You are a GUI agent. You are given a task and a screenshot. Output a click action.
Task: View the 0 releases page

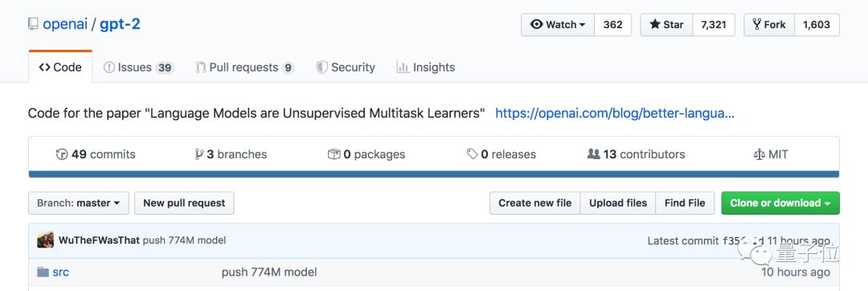click(501, 154)
